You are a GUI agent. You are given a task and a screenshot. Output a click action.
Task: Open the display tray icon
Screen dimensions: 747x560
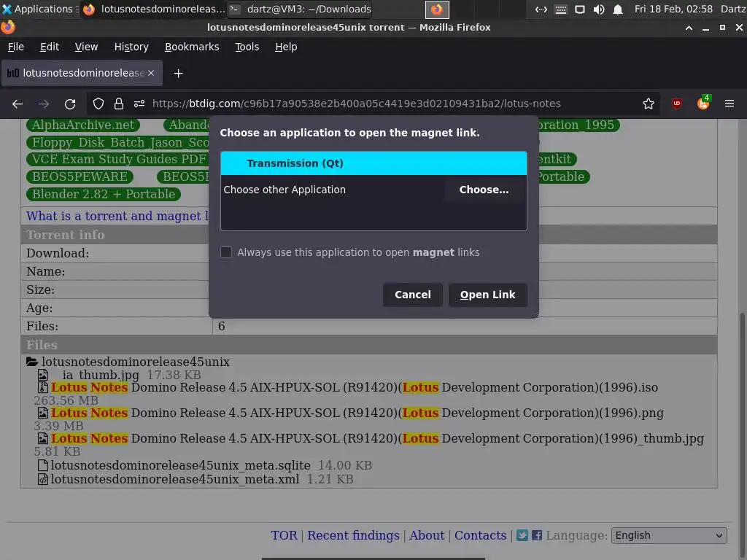580,9
